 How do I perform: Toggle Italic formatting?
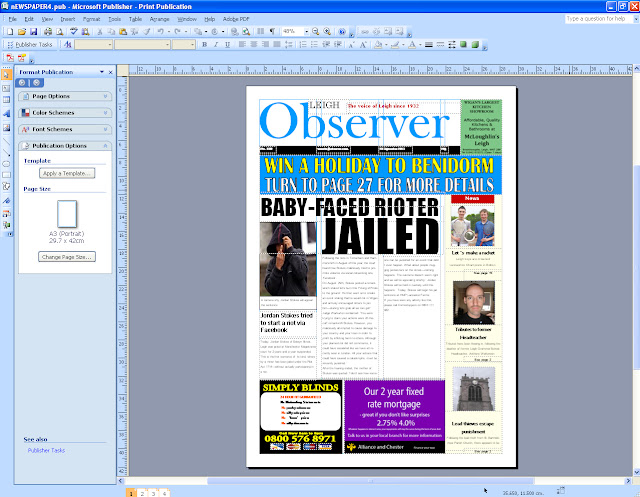coord(216,45)
